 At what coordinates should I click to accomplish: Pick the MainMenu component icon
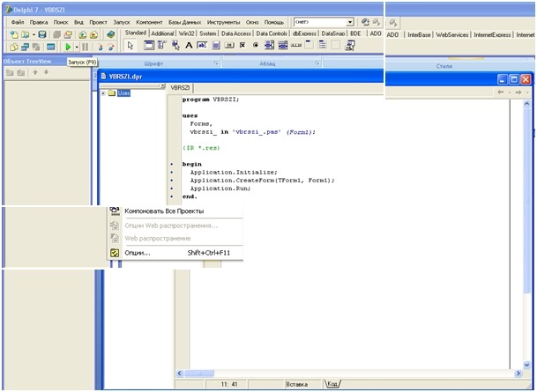[161, 45]
